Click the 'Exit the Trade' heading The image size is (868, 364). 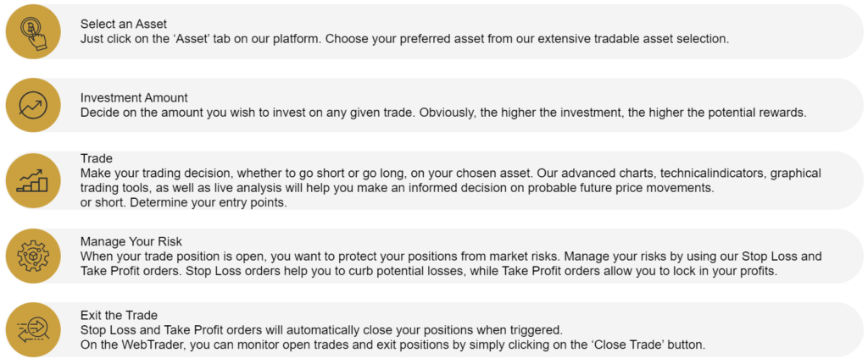119,315
